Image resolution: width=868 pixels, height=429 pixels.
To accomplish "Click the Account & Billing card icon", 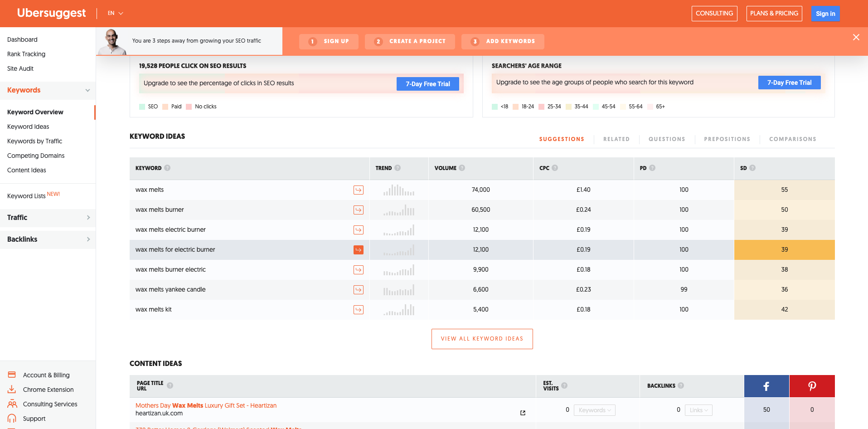I will click(x=12, y=375).
